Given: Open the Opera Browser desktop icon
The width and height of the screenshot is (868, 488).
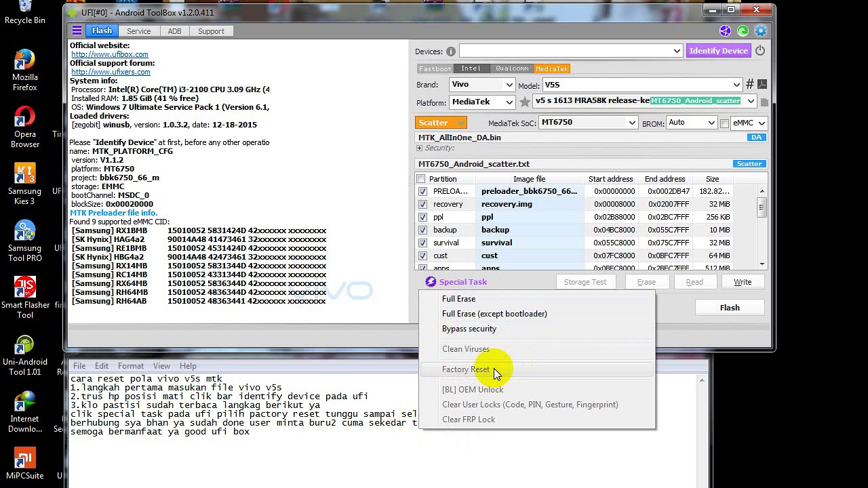Looking at the screenshot, I should click(24, 126).
